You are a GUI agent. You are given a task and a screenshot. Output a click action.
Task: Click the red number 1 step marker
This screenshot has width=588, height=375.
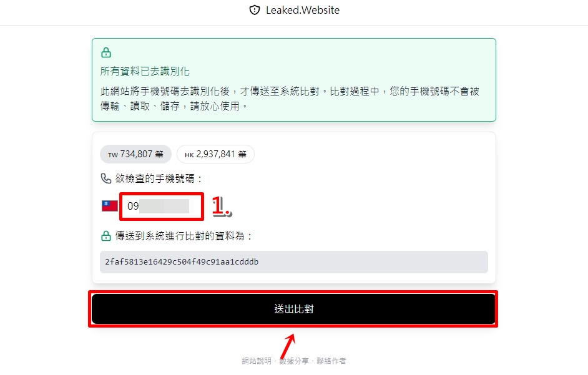(x=222, y=207)
